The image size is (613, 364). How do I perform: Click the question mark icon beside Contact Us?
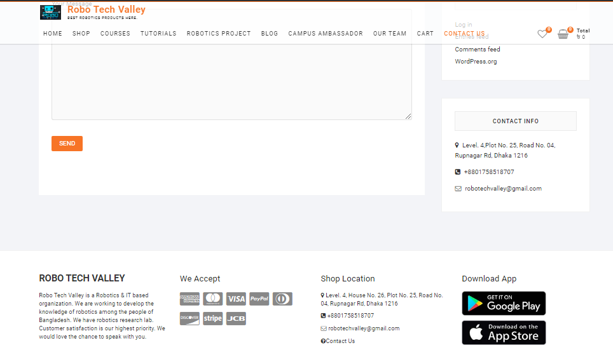pyautogui.click(x=323, y=341)
